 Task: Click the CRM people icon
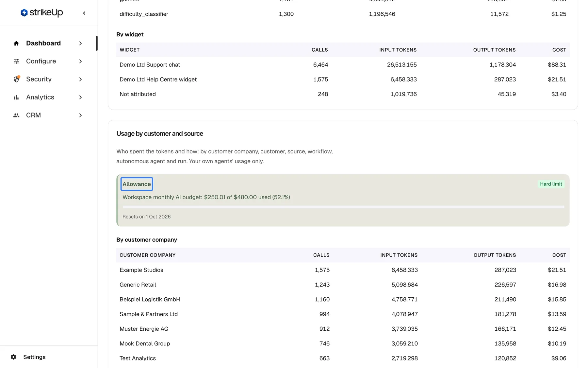16,115
